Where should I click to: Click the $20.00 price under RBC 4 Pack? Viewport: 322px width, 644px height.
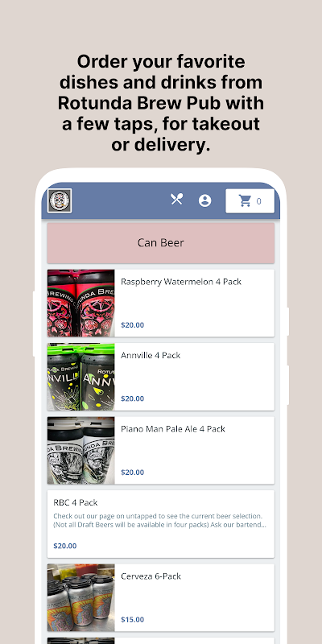click(65, 546)
